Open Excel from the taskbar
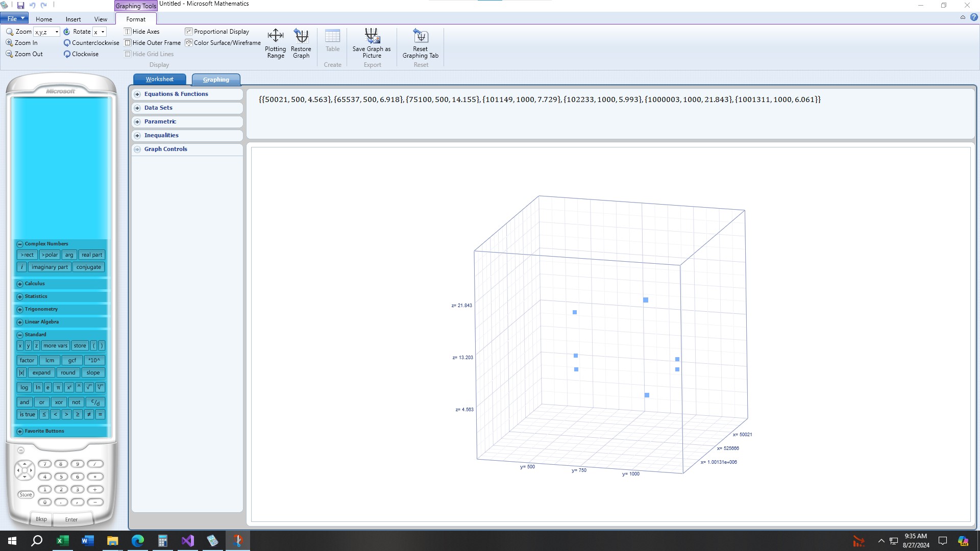Viewport: 980px width, 551px height. click(62, 541)
